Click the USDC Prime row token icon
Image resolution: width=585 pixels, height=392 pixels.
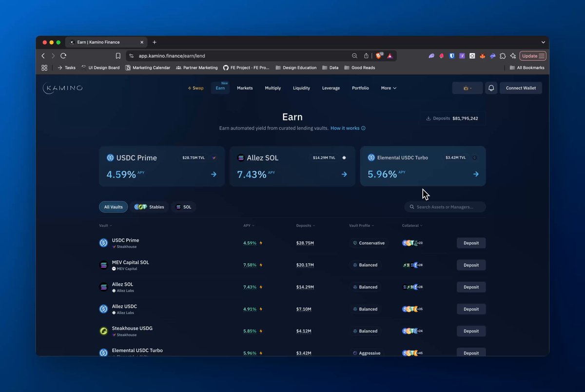tap(103, 243)
